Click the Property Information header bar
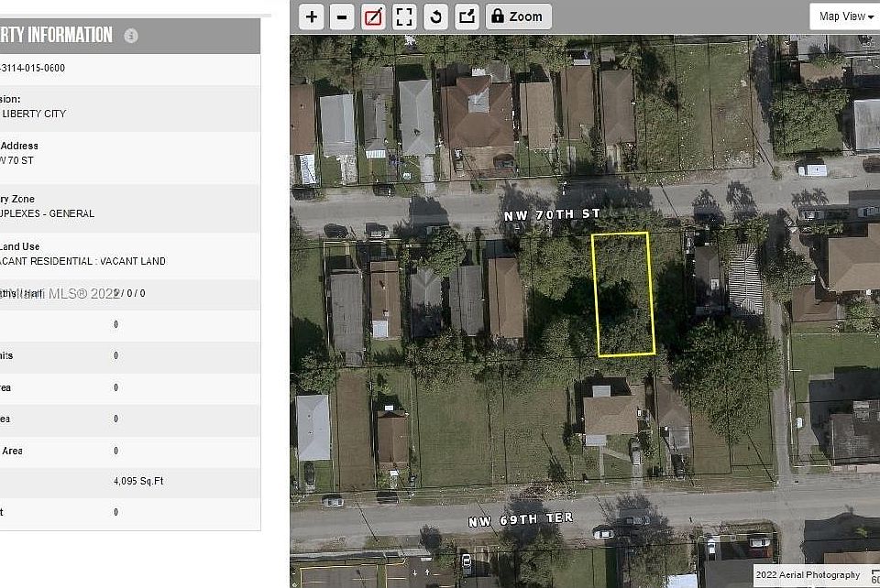Viewport: 880px width, 588px height. coord(130,36)
